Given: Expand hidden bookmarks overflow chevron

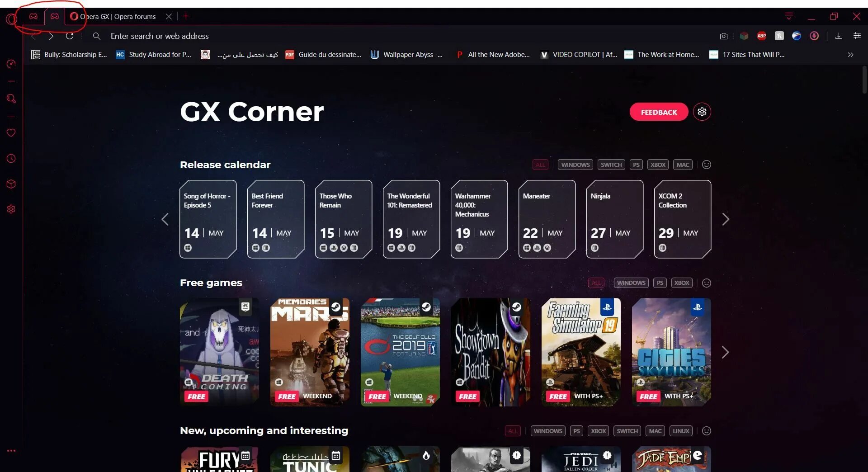Looking at the screenshot, I should click(x=850, y=55).
